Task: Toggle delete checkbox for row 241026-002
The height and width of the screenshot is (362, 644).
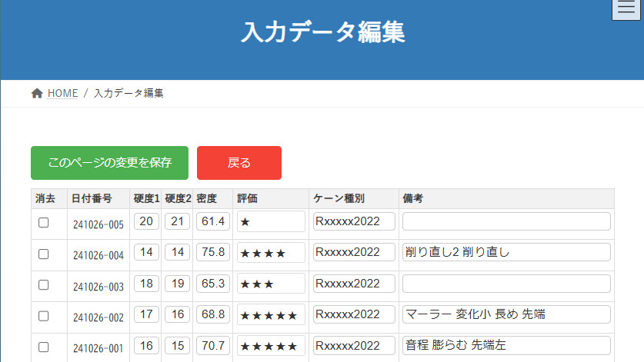Action: (44, 315)
